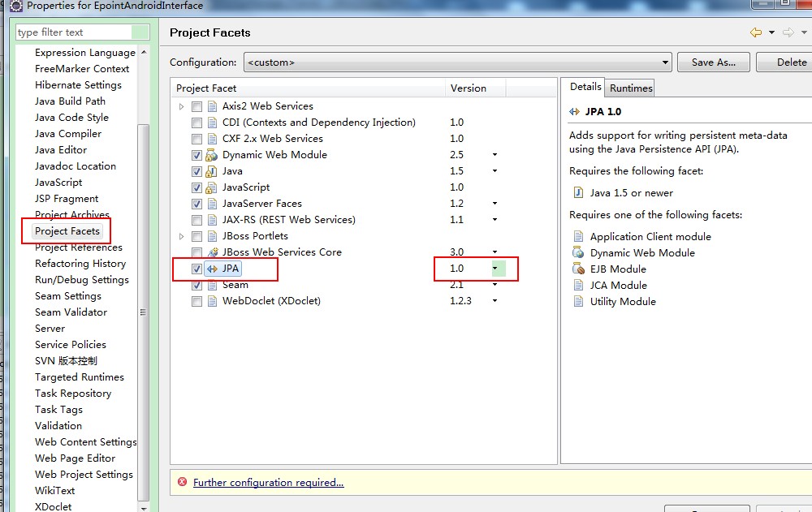Open JAX-RS 1.1 version dropdown
The height and width of the screenshot is (512, 812).
(x=495, y=220)
